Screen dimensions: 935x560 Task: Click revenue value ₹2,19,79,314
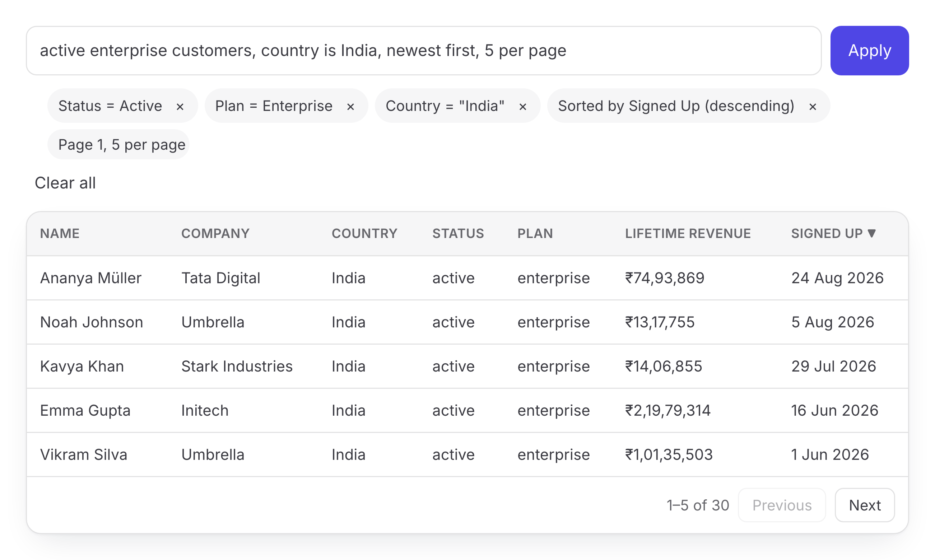668,411
